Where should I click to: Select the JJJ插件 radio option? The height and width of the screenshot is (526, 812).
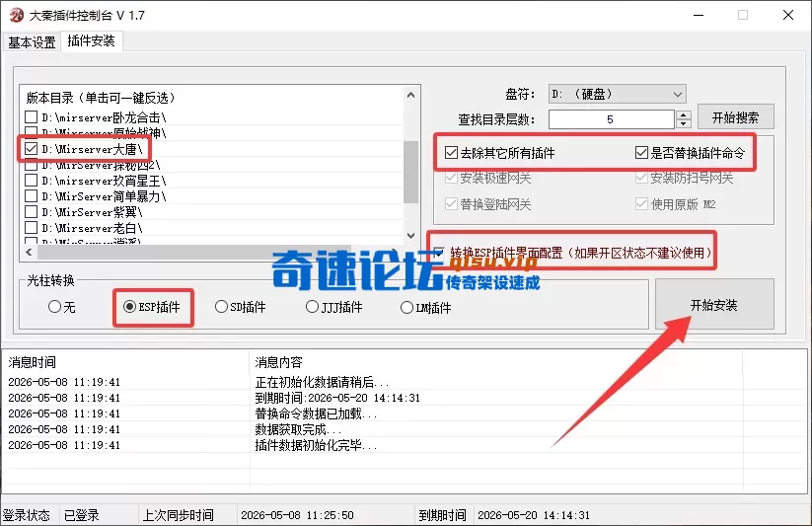[x=312, y=306]
